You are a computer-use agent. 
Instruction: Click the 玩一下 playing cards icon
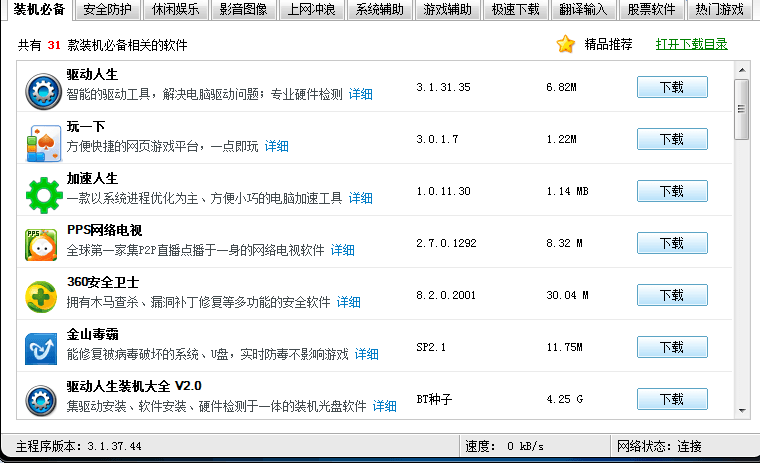pos(42,141)
